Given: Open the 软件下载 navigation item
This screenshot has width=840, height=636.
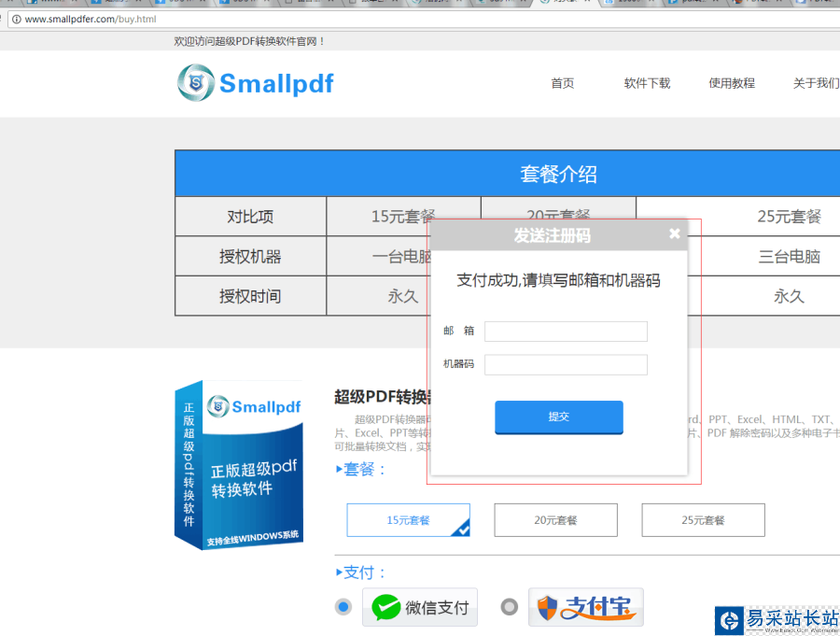Looking at the screenshot, I should [x=647, y=83].
